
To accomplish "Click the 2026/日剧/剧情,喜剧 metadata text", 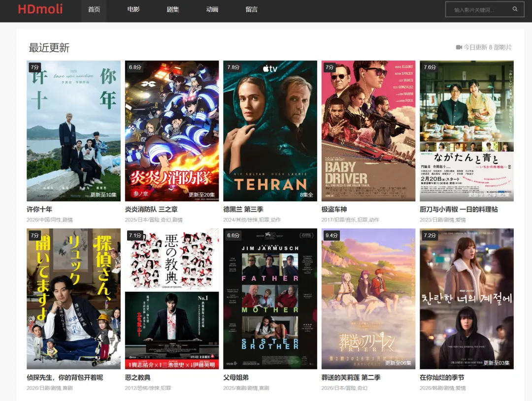I will (x=50, y=388).
